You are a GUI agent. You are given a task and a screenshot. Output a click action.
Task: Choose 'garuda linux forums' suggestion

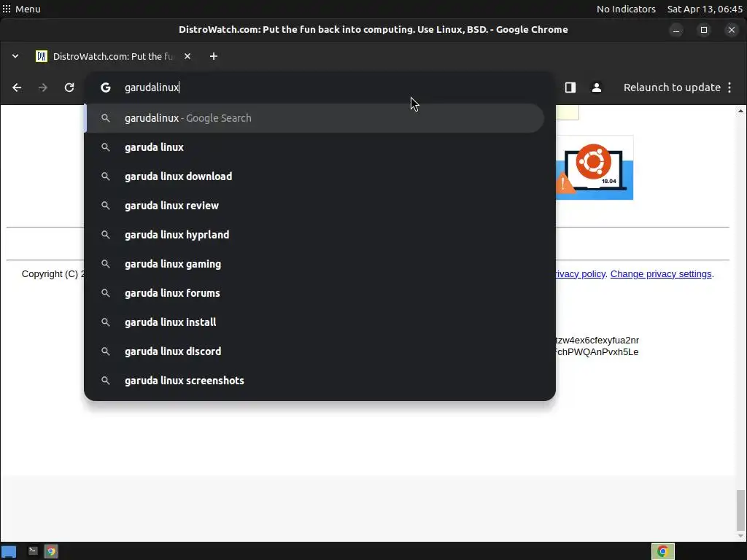coord(314,293)
